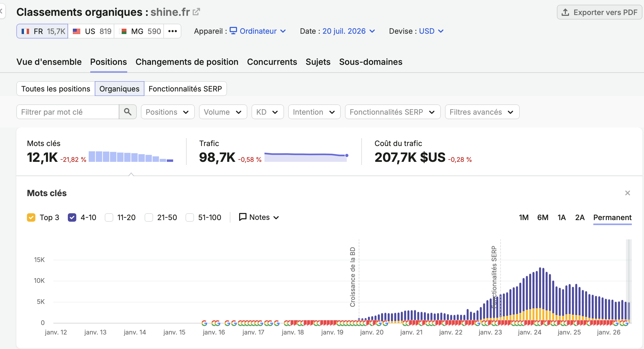
Task: Click the France flag icon
Action: pyautogui.click(x=25, y=31)
